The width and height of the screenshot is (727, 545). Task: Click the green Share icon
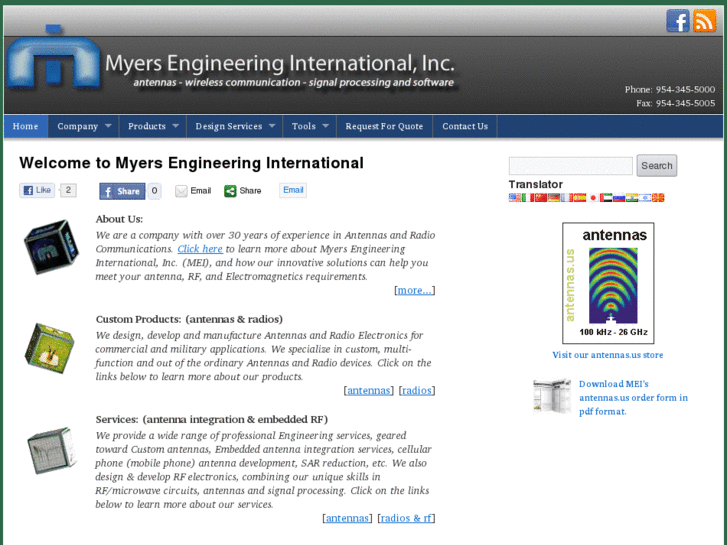[x=230, y=191]
